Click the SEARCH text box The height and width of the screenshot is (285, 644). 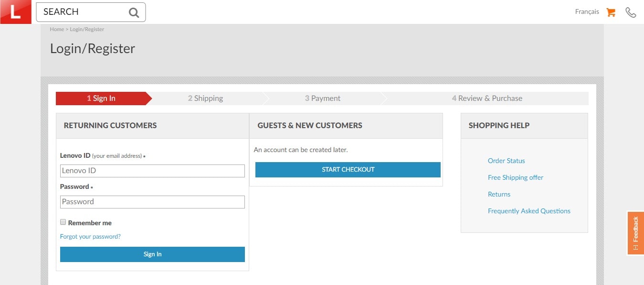(91, 12)
